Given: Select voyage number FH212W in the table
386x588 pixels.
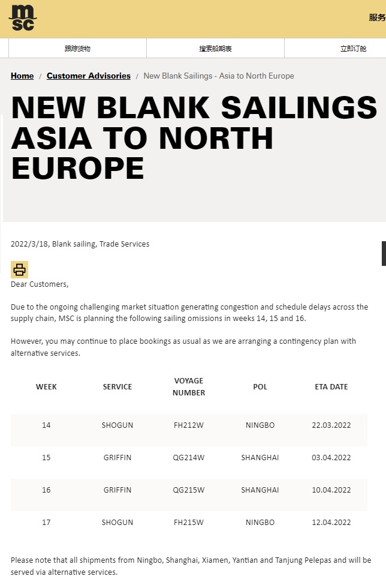Looking at the screenshot, I should (189, 425).
